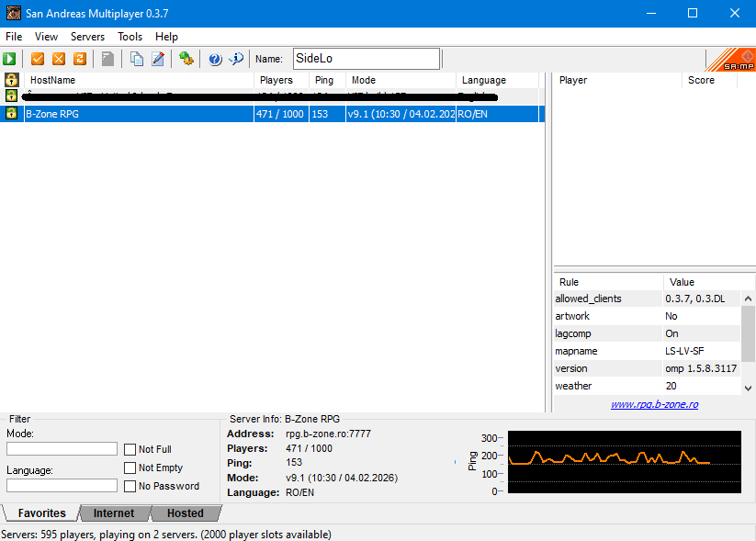Switch to the Hosted tab
Screen dimensions: 756x541
click(185, 513)
